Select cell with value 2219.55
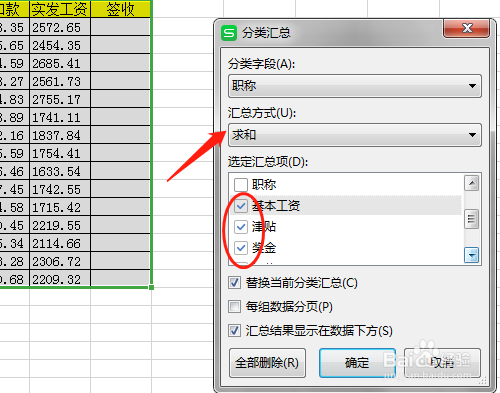 (60, 225)
